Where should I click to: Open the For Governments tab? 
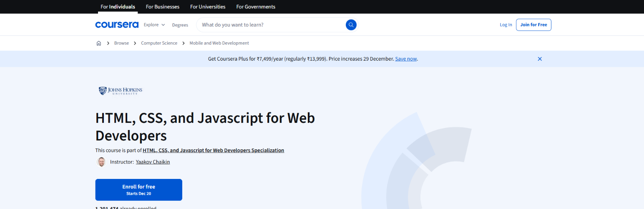[256, 7]
